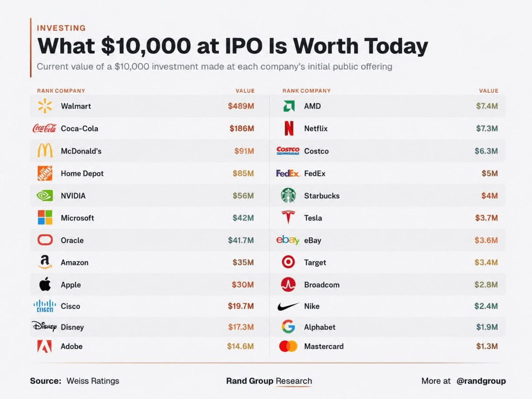532x399 pixels.
Task: Click the Walmart spark logo
Action: [45, 106]
